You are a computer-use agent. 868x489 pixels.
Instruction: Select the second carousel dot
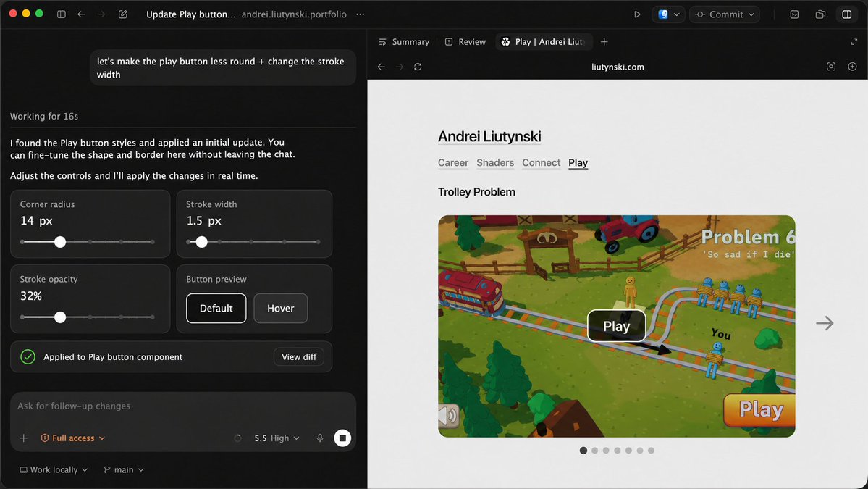click(x=594, y=450)
